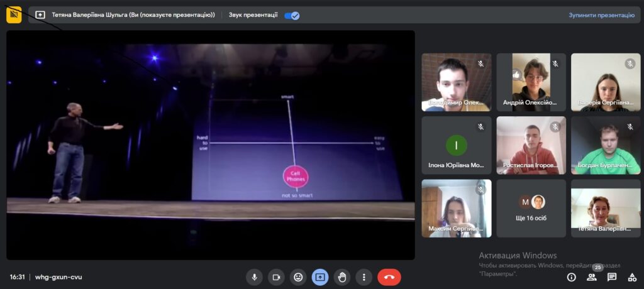Select Ростислав Ігорович's video tile
The height and width of the screenshot is (289, 644).
[x=531, y=145]
